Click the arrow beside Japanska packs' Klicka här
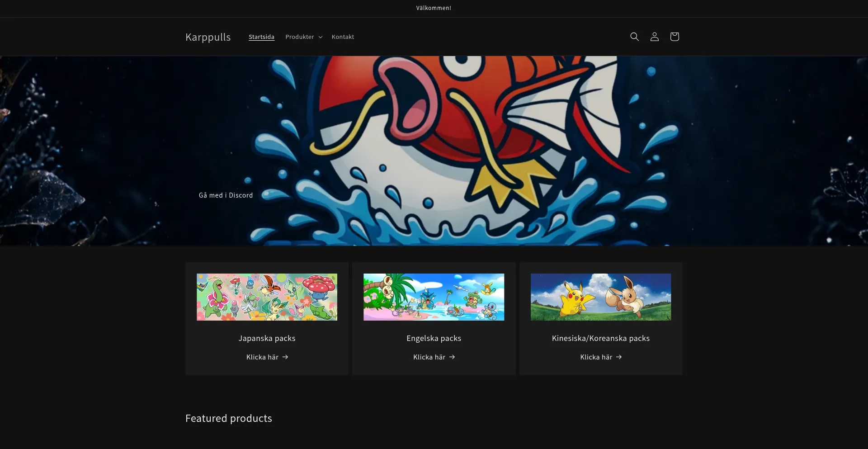 pyautogui.click(x=285, y=357)
